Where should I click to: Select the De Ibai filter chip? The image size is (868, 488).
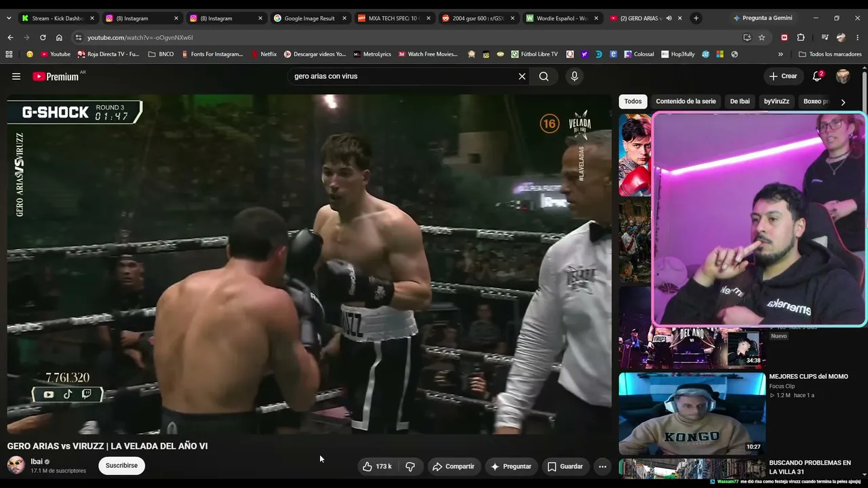740,102
